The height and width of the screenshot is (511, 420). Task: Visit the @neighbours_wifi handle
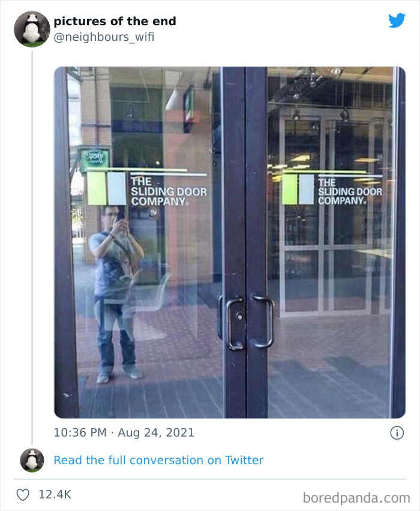pos(104,37)
